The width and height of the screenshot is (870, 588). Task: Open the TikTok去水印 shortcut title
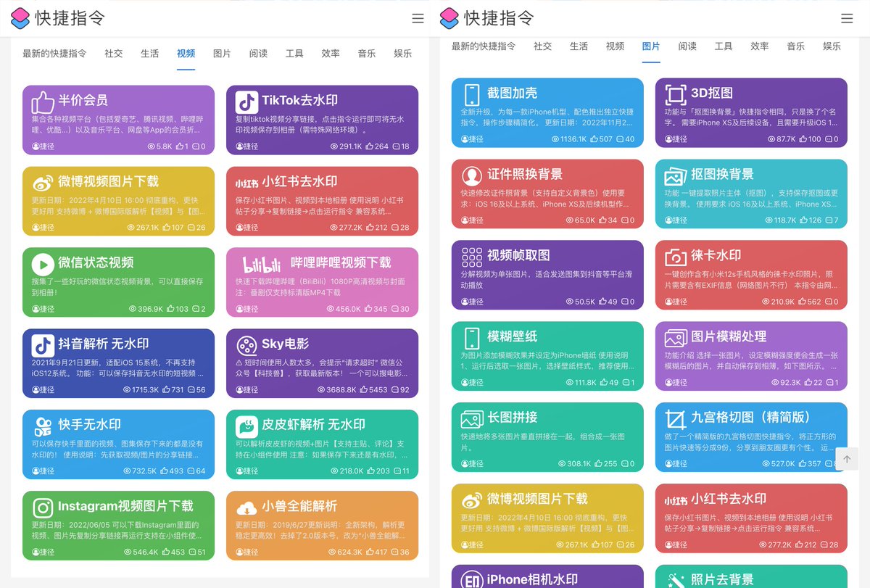pyautogui.click(x=300, y=101)
